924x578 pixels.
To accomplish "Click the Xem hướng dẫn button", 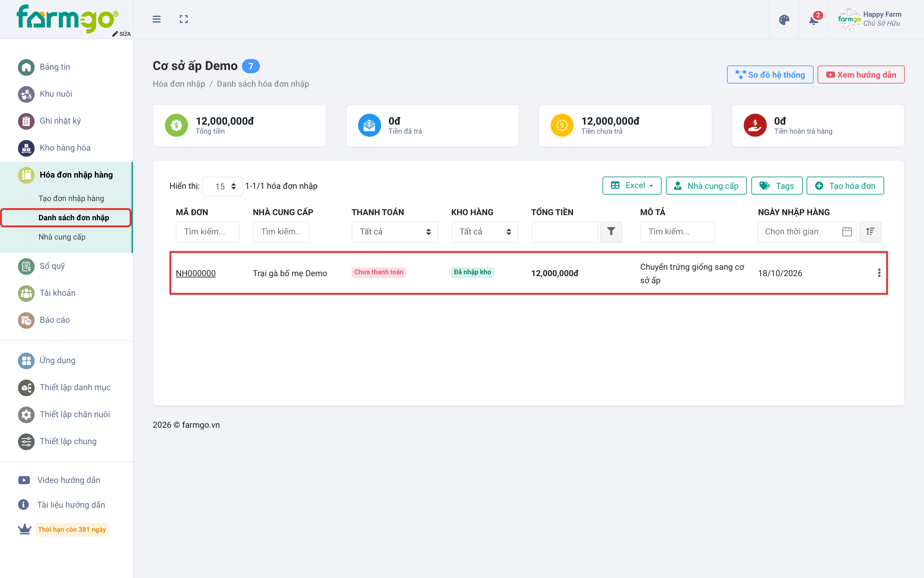I will click(860, 74).
